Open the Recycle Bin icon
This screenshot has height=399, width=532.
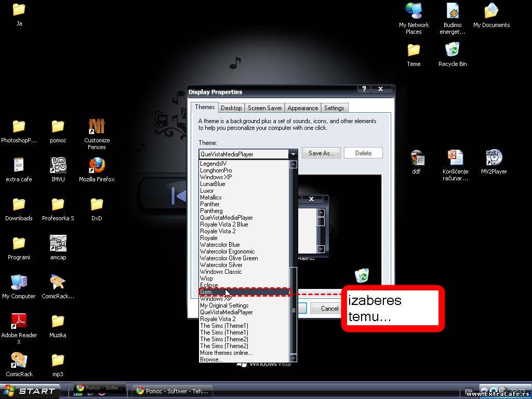[452, 50]
